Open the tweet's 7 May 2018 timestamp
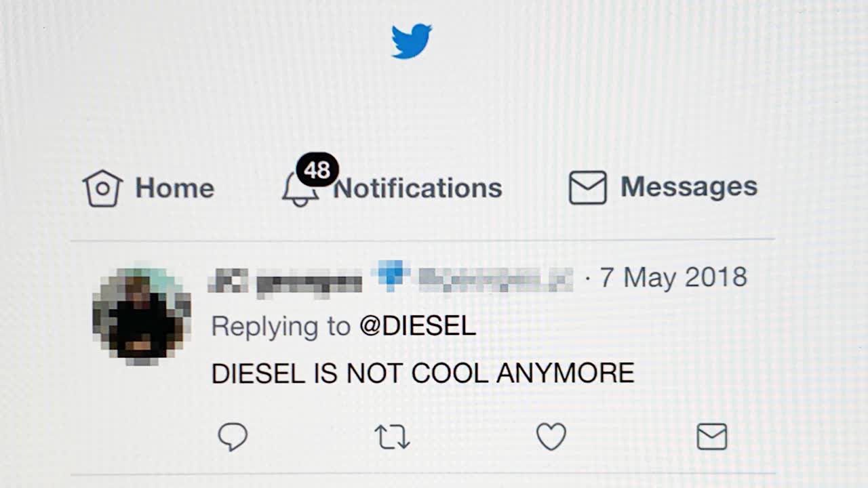Viewport: 868px width, 488px height. click(x=673, y=277)
